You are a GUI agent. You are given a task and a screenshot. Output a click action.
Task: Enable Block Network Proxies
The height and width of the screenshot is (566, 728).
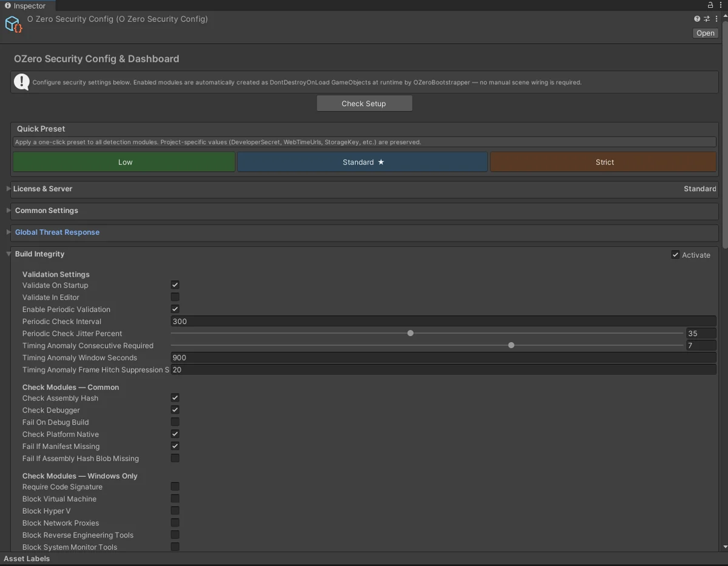pyautogui.click(x=175, y=523)
